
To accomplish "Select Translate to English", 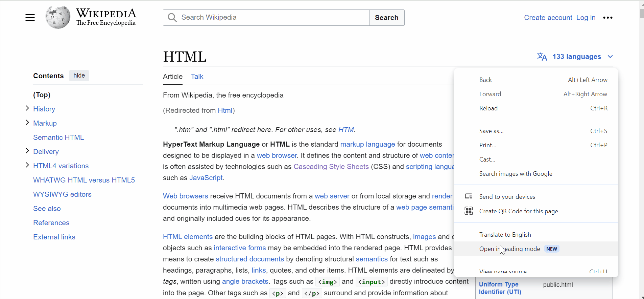I will (536, 235).
